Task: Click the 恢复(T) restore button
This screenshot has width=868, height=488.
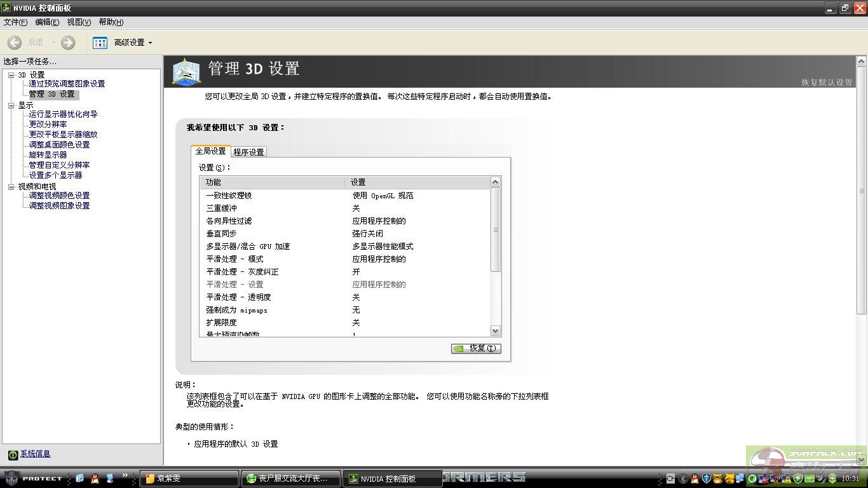Action: tap(476, 348)
